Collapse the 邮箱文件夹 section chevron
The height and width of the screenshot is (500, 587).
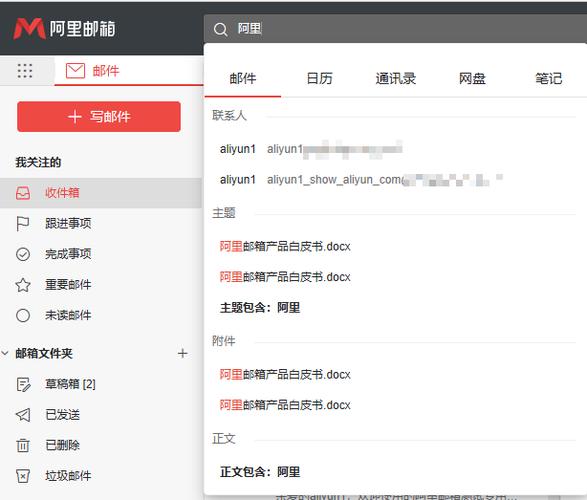(x=5, y=353)
